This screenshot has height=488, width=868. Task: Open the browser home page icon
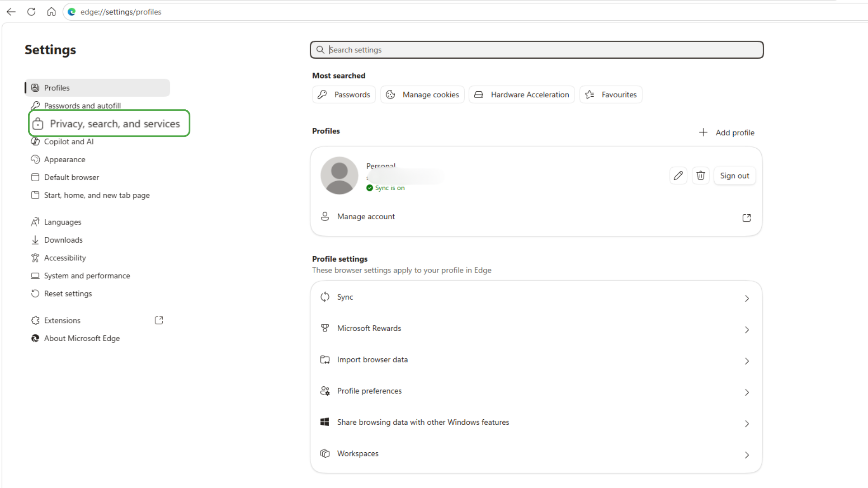(x=52, y=12)
